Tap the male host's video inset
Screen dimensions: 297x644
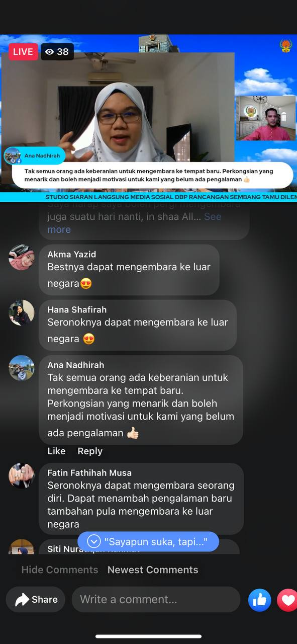click(266, 118)
